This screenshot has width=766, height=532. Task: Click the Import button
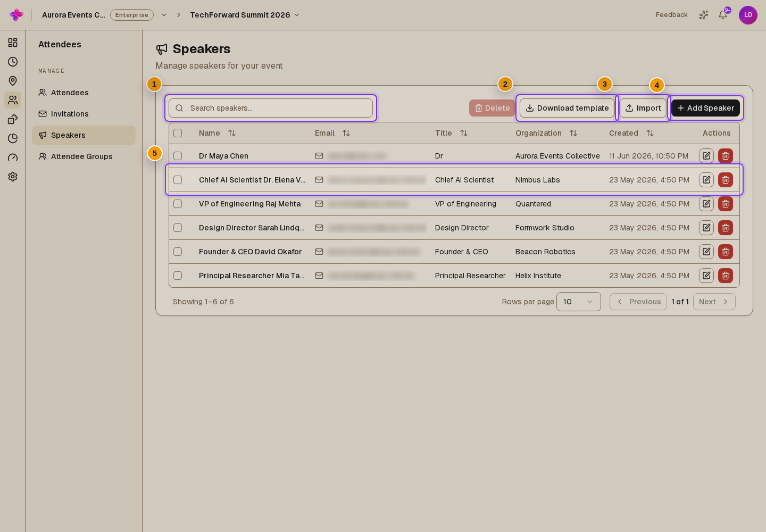[643, 108]
